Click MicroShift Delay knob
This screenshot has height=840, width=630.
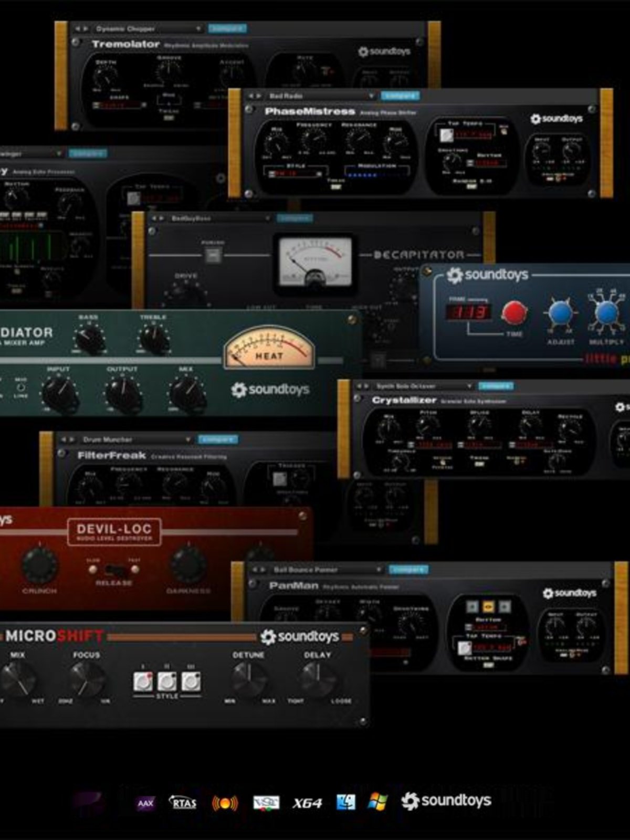[318, 678]
